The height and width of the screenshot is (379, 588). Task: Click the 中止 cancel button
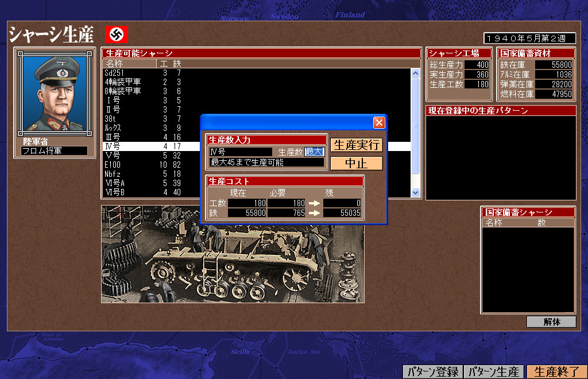point(356,163)
